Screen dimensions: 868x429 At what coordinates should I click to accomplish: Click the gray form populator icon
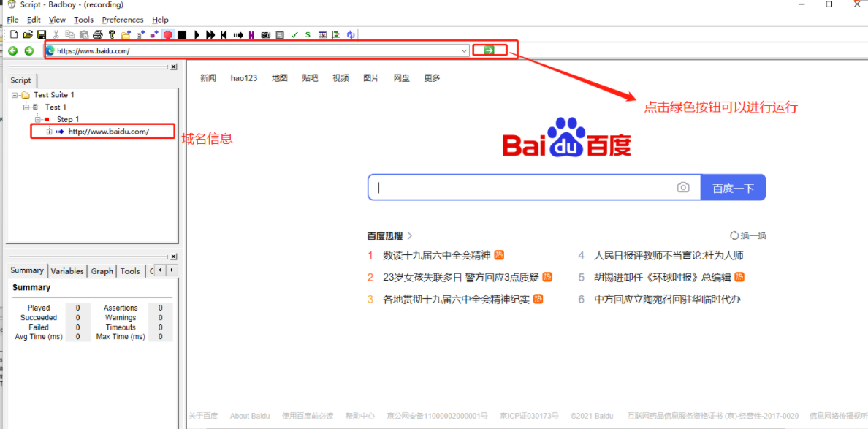[280, 35]
